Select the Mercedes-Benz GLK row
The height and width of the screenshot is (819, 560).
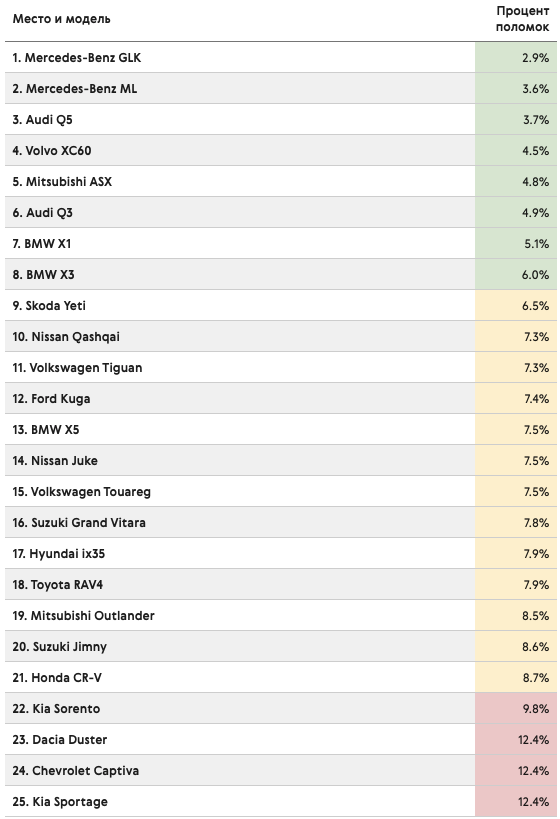point(281,57)
